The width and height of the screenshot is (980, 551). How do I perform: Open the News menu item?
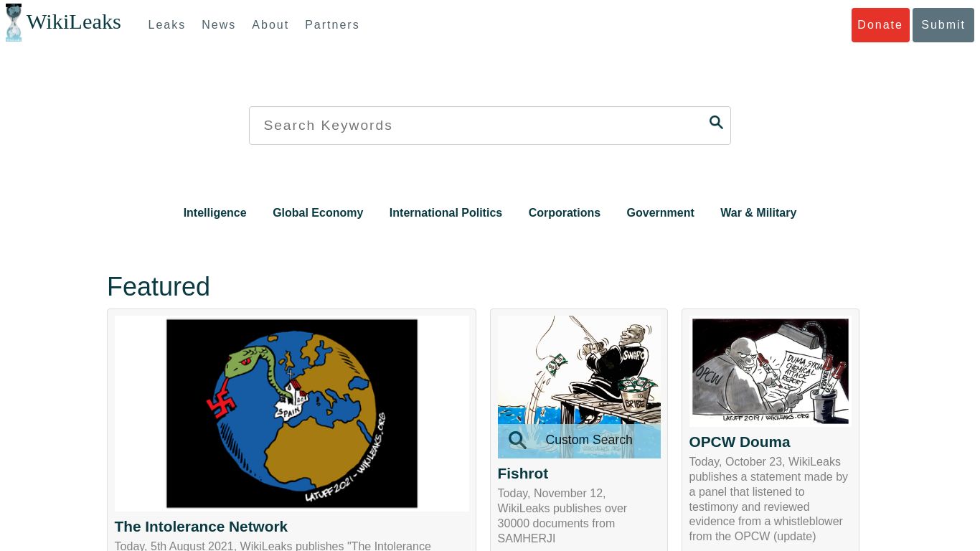pyautogui.click(x=219, y=24)
